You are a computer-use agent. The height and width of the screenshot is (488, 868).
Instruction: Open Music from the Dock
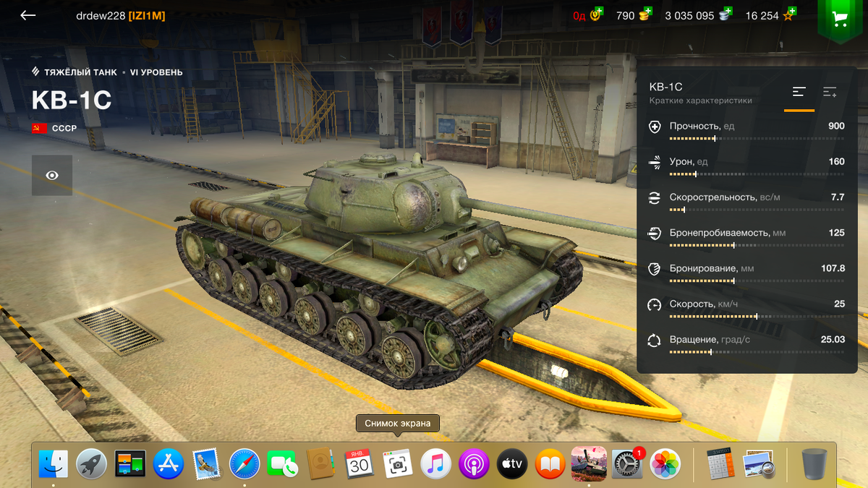pos(435,463)
